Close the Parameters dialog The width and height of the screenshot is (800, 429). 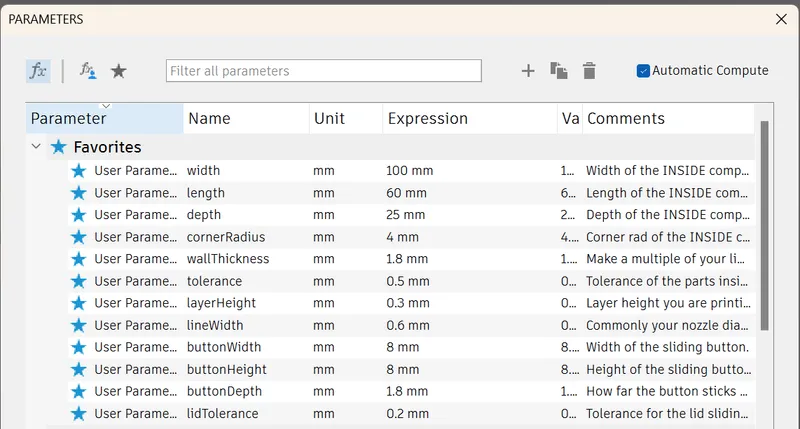pos(781,19)
